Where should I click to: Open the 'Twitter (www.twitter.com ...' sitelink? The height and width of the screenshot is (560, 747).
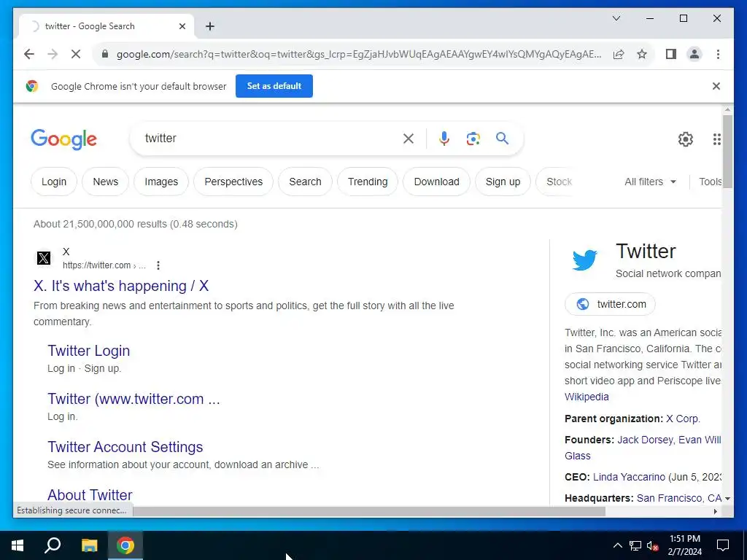[x=133, y=399]
